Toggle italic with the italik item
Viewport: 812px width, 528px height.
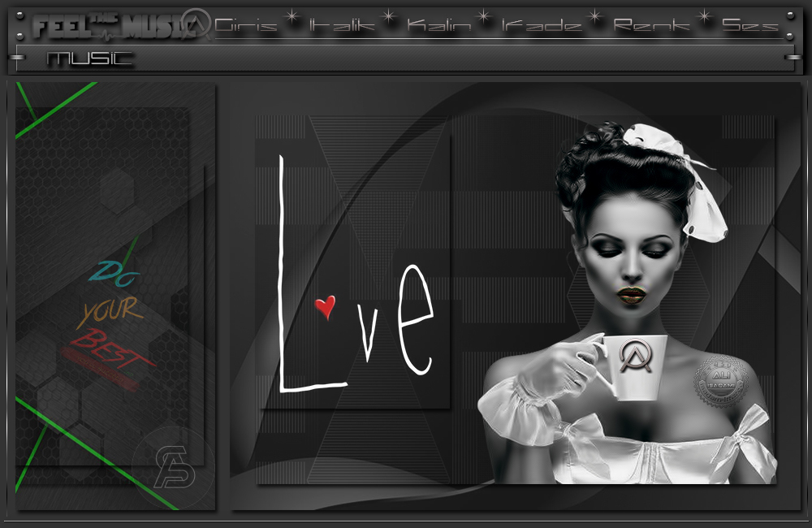[342, 25]
